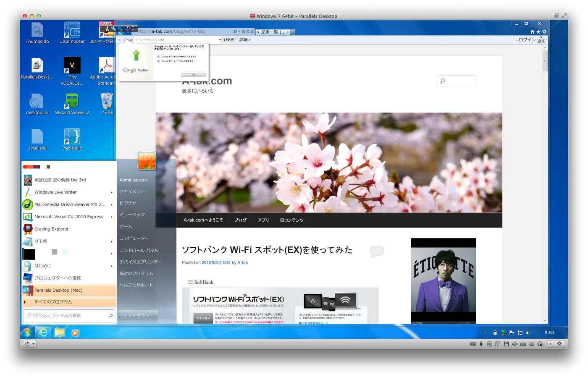This screenshot has height=377, width=588.
Task: Open the SFCard Viewer 2 desktop icon
Action: tap(72, 104)
